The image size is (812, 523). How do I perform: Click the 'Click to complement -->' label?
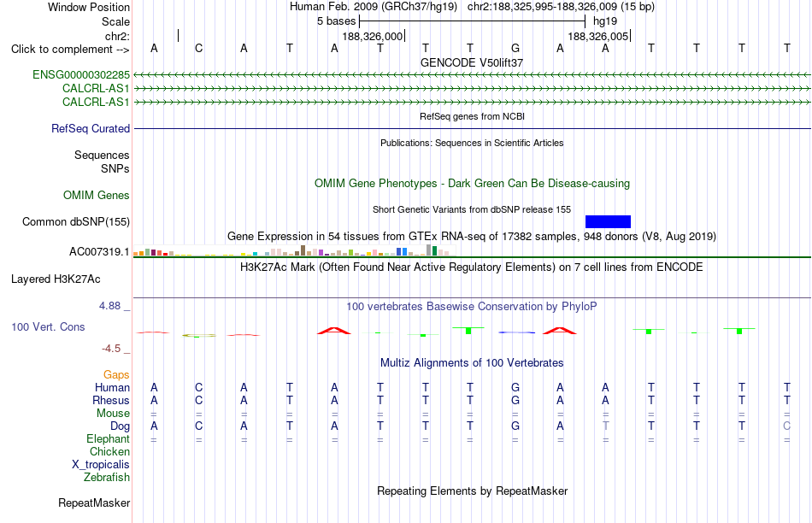[x=70, y=50]
